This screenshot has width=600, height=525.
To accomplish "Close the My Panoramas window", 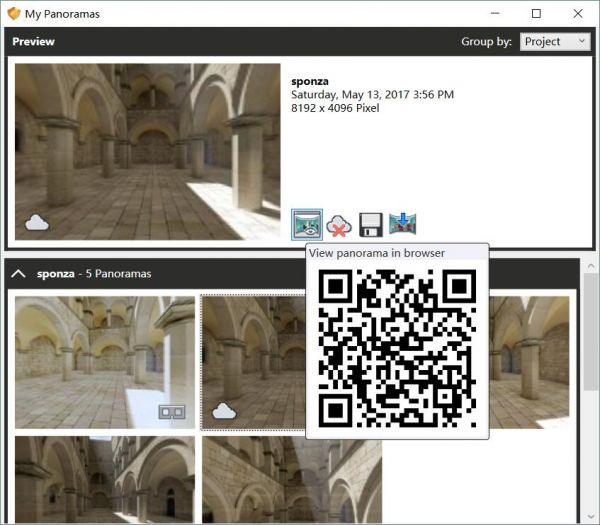I will coord(578,14).
